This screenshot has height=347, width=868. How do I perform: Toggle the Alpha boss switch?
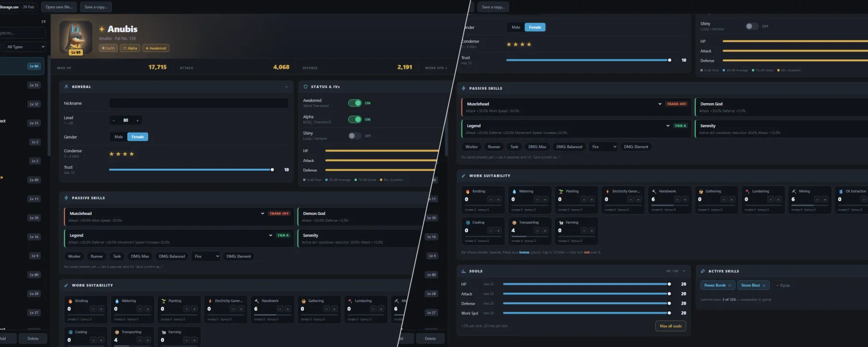(x=355, y=120)
